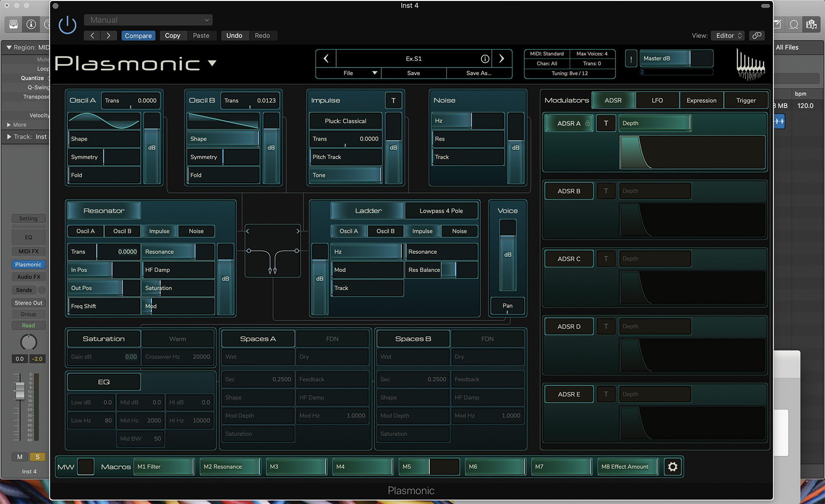Open the Plasmonic title dropdown menu
This screenshot has height=504, width=825.
[212, 63]
